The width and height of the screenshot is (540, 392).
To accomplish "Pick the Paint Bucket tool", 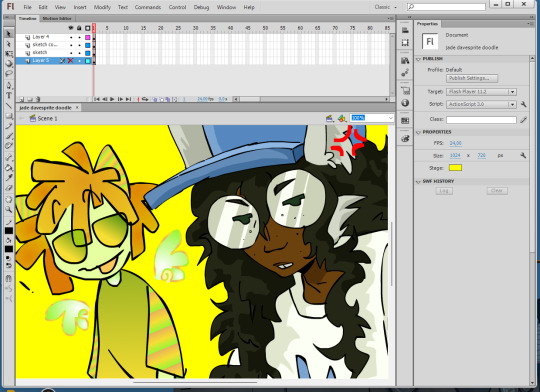I will [9, 167].
